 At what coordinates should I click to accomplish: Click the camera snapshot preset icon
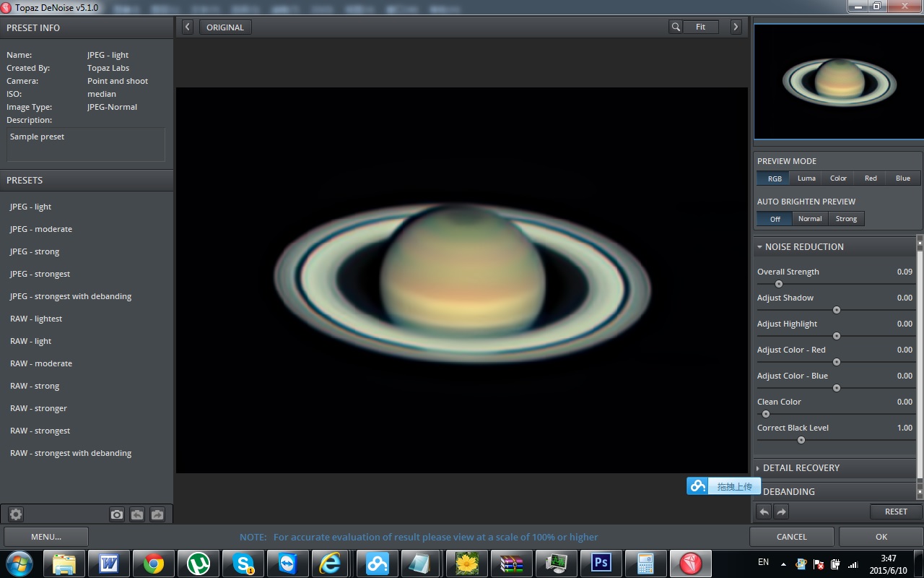[117, 514]
